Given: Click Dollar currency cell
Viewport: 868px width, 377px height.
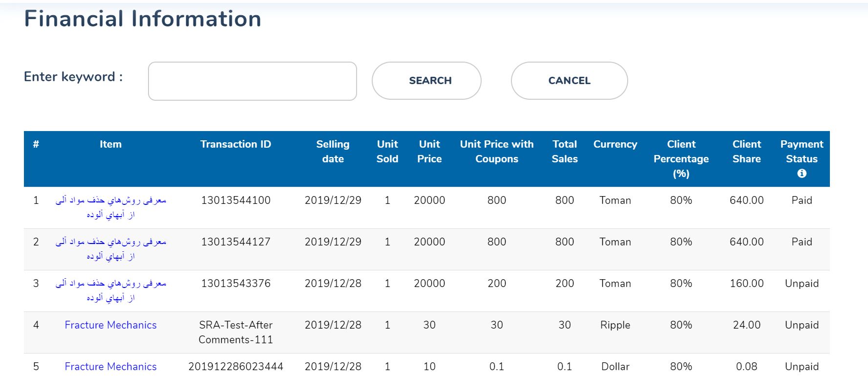Looking at the screenshot, I should [615, 367].
